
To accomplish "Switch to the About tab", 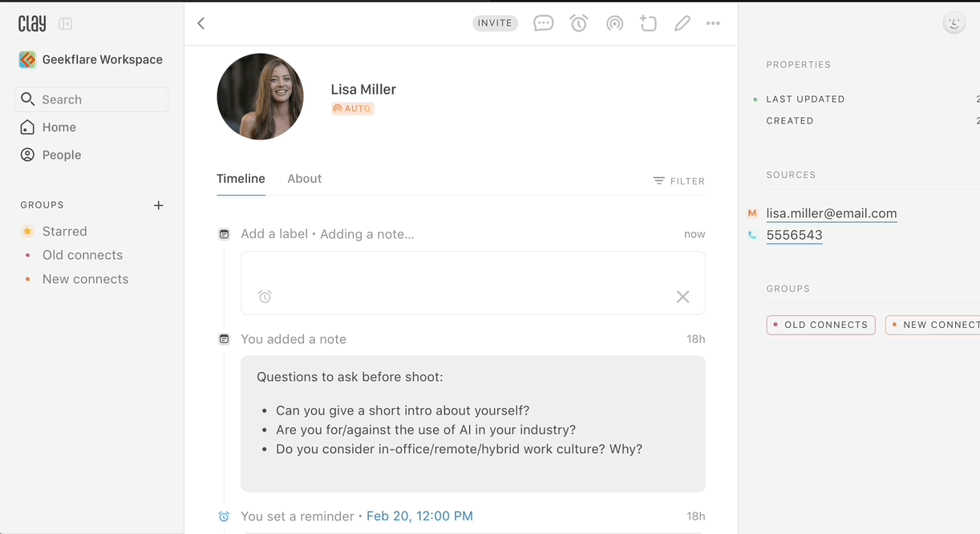I will (305, 179).
